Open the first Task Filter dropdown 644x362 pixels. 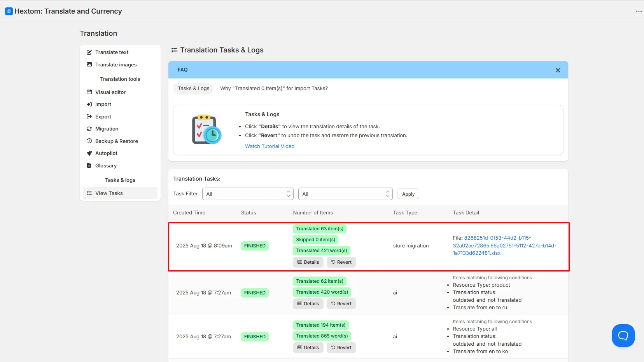click(x=248, y=194)
